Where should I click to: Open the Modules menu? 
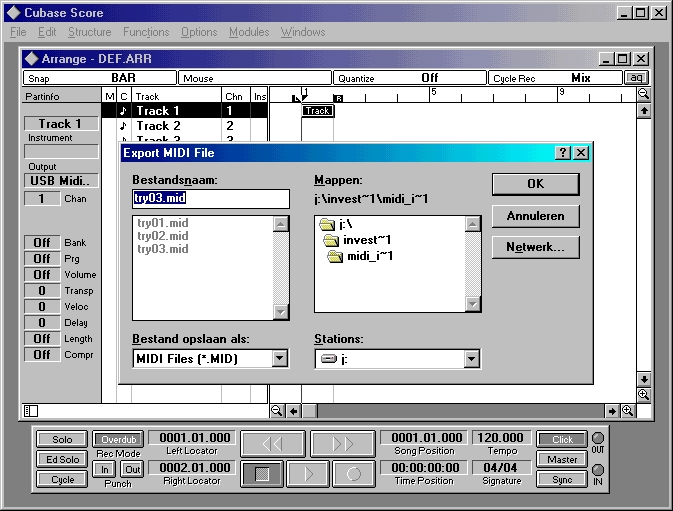point(249,32)
